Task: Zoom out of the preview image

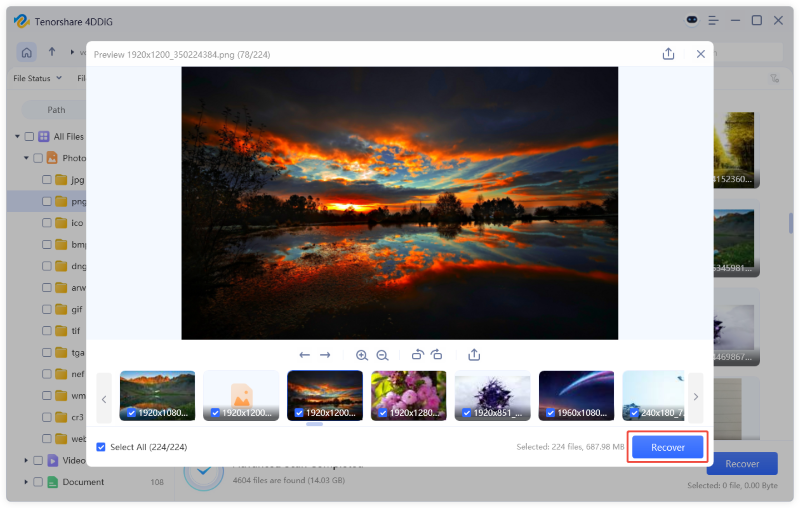Action: (382, 355)
